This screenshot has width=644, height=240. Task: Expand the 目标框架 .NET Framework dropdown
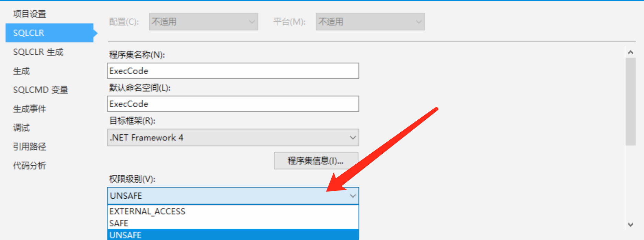(233, 138)
